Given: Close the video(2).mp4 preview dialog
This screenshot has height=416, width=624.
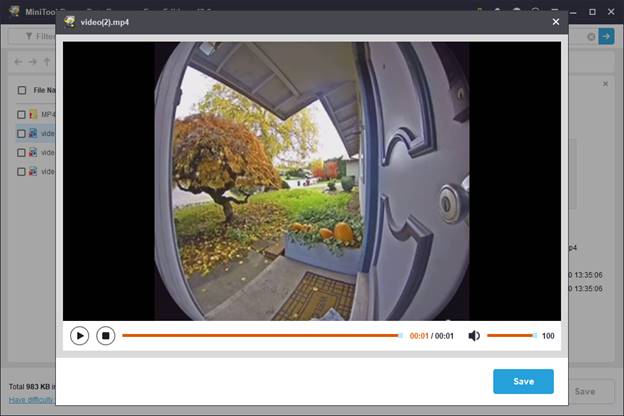Looking at the screenshot, I should pos(556,22).
